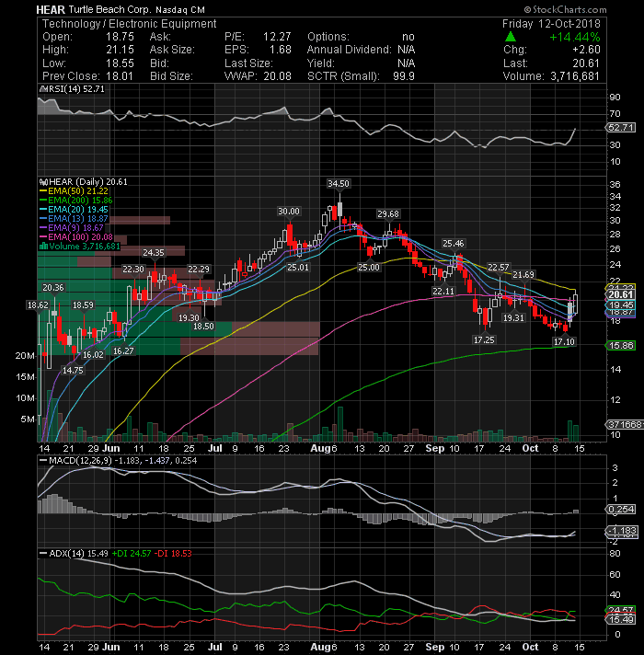
Task: Click the Friday 12-Oct-2018 date text
Action: [551, 23]
